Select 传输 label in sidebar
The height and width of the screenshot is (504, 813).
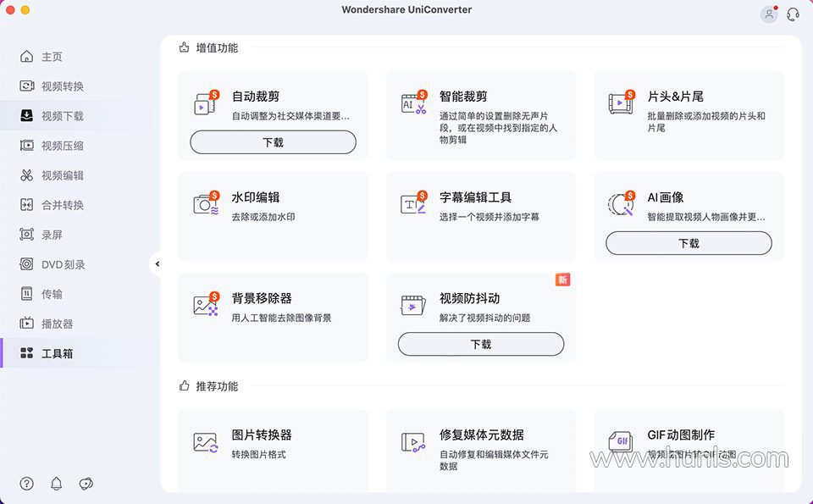click(x=52, y=294)
